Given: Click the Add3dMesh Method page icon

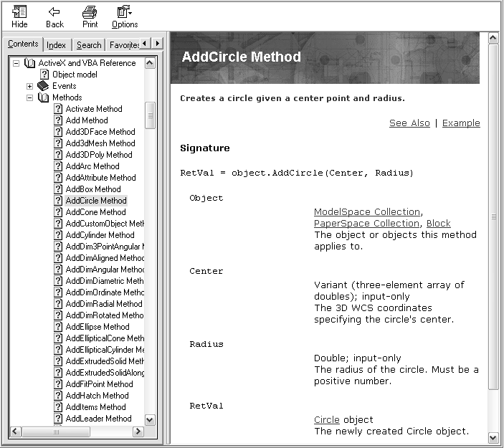Looking at the screenshot, I should [x=58, y=143].
